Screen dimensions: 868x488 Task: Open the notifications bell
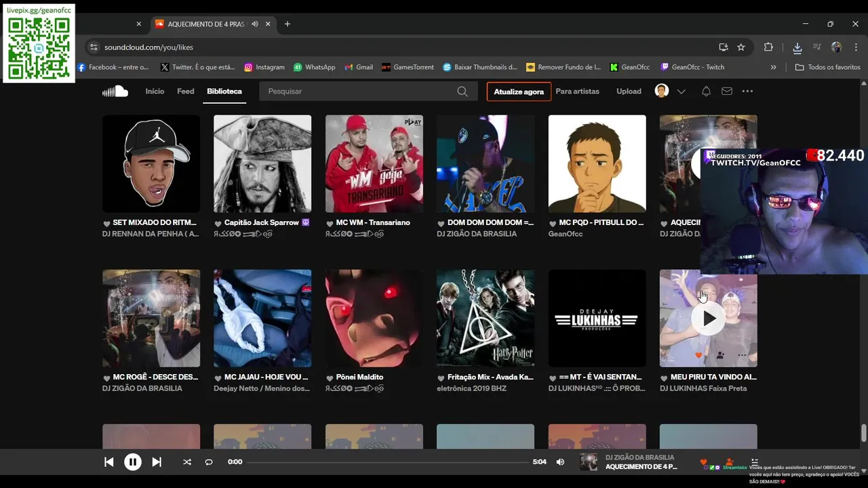[706, 91]
